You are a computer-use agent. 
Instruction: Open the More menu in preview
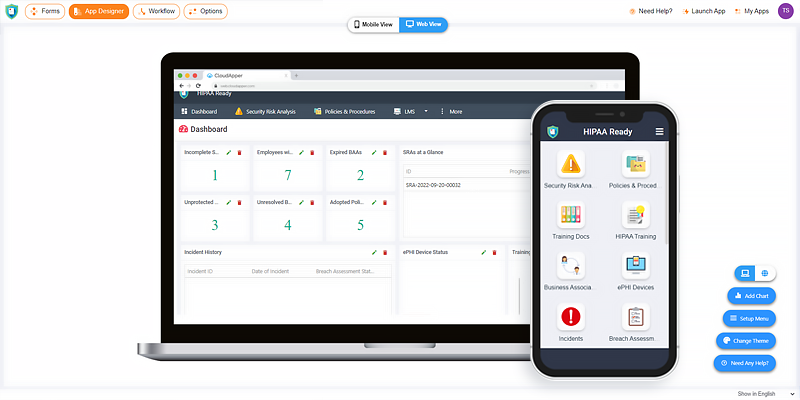point(451,111)
